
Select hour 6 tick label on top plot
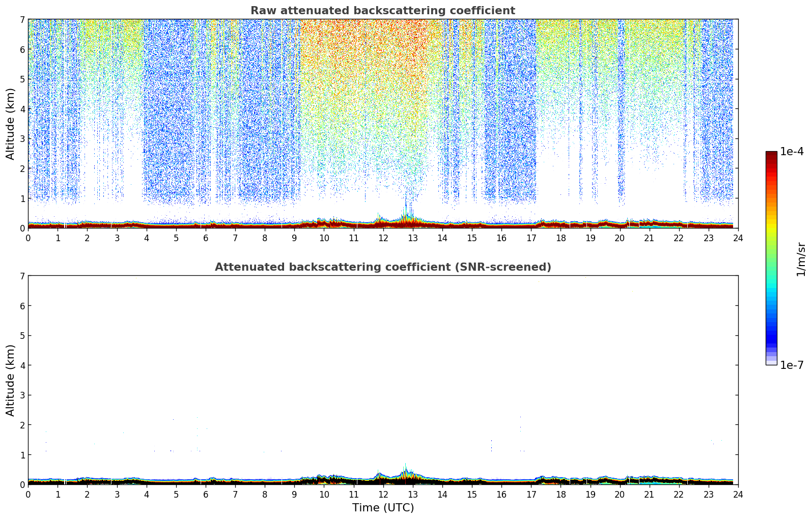(x=206, y=238)
